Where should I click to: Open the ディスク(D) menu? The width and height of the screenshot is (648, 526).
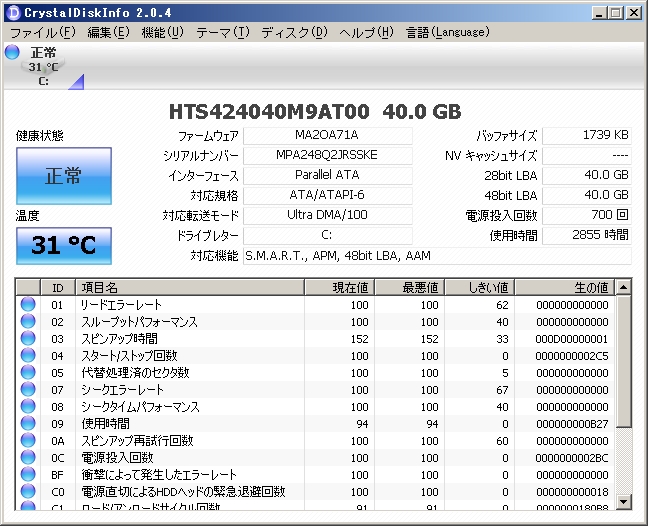[294, 32]
